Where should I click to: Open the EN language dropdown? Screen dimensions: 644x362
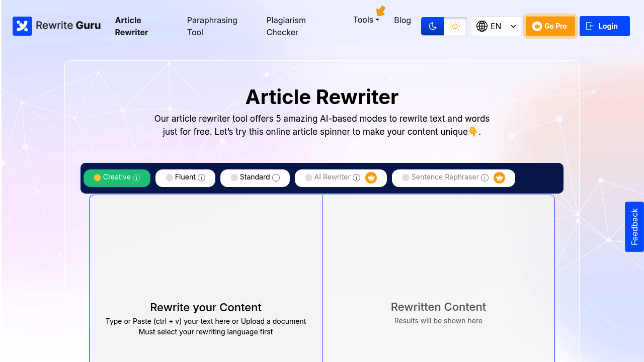(496, 26)
